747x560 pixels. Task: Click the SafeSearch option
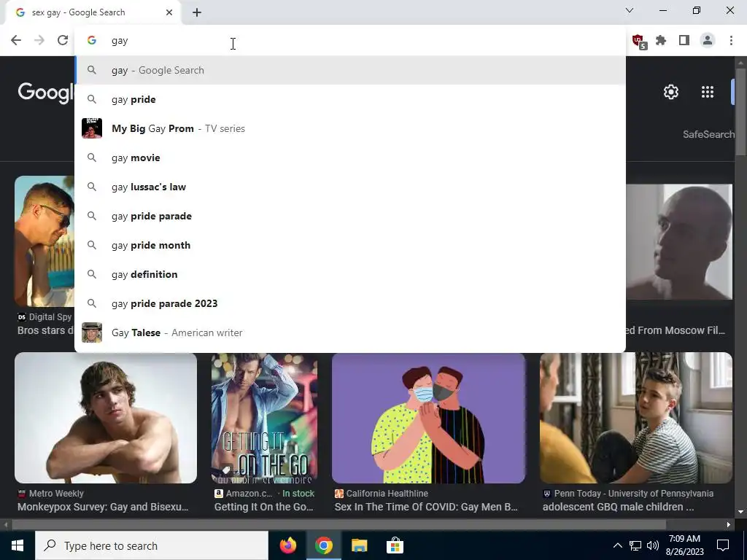click(708, 134)
